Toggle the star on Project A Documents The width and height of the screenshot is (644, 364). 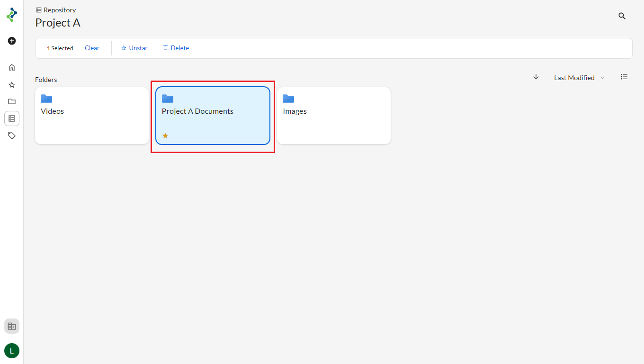coord(165,136)
